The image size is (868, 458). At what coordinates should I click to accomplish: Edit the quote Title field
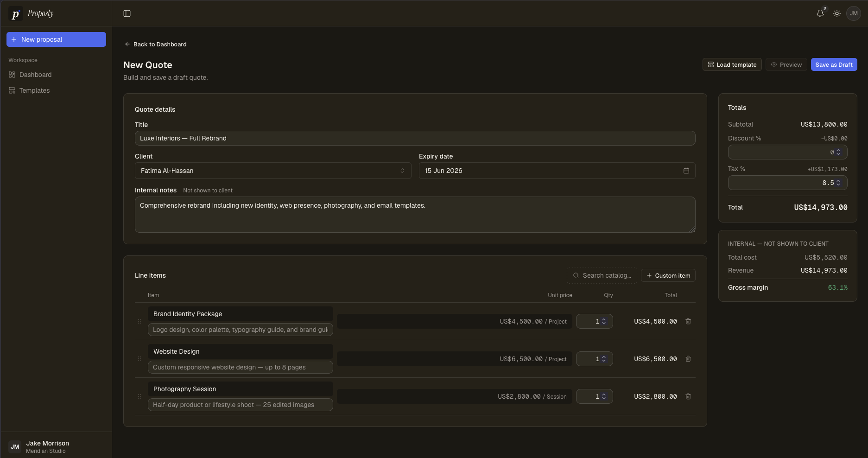[415, 138]
